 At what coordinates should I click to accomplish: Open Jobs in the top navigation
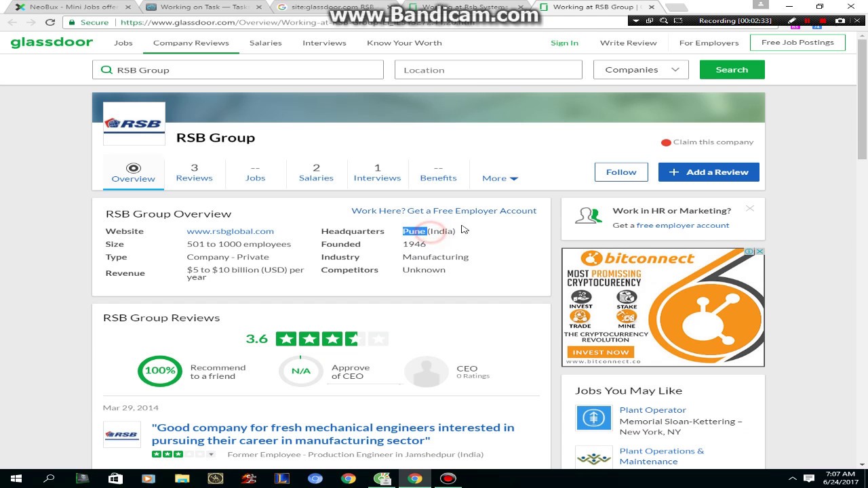click(x=123, y=43)
